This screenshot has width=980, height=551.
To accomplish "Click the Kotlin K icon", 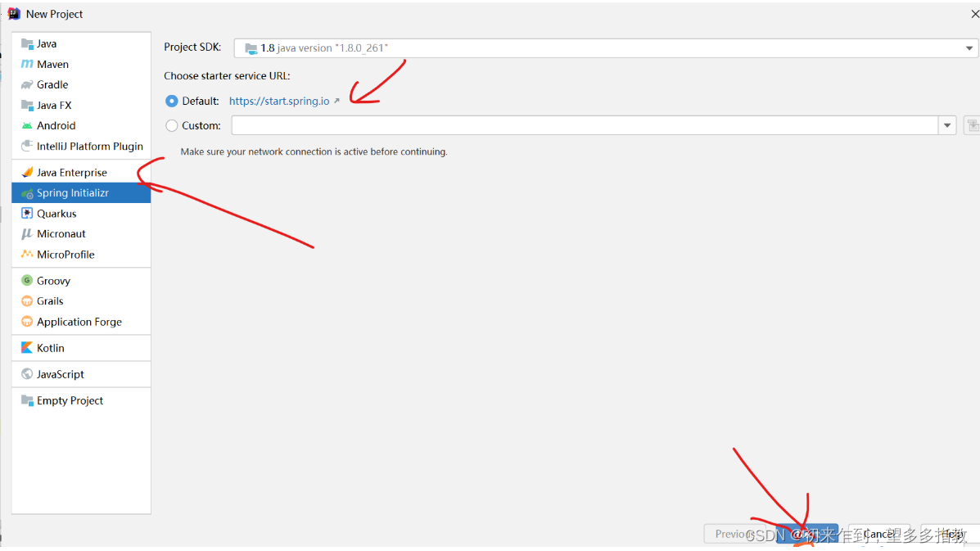I will [x=27, y=348].
